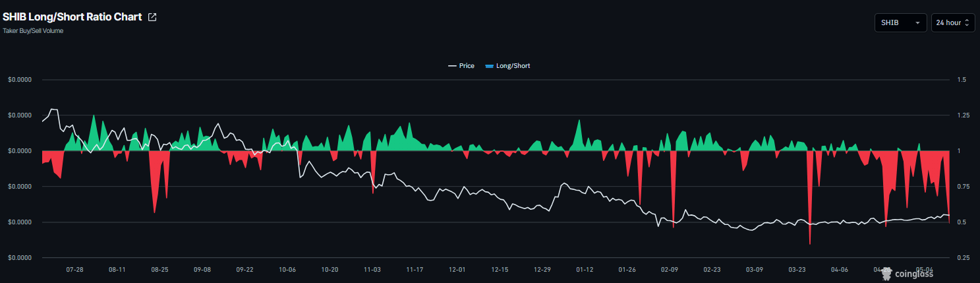Viewport: 980px width, 283px height.
Task: Select the 03-23 date on the x-axis
Action: [797, 270]
